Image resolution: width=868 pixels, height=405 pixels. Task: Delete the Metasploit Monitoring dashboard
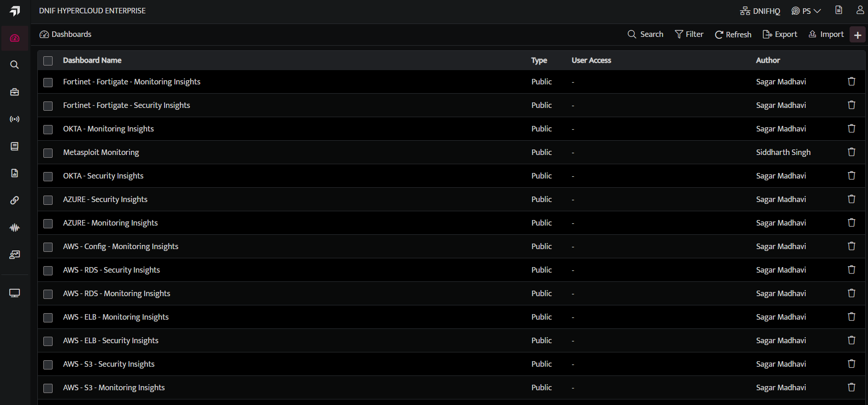(x=852, y=152)
